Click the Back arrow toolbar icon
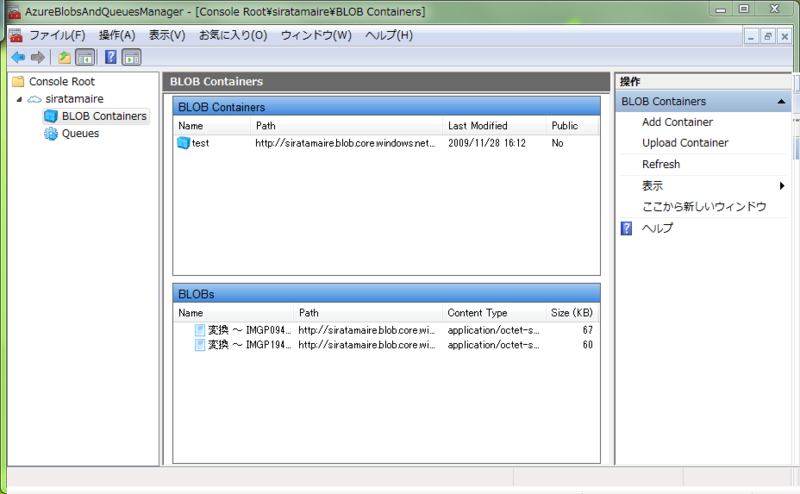This screenshot has width=800, height=494. pos(18,57)
